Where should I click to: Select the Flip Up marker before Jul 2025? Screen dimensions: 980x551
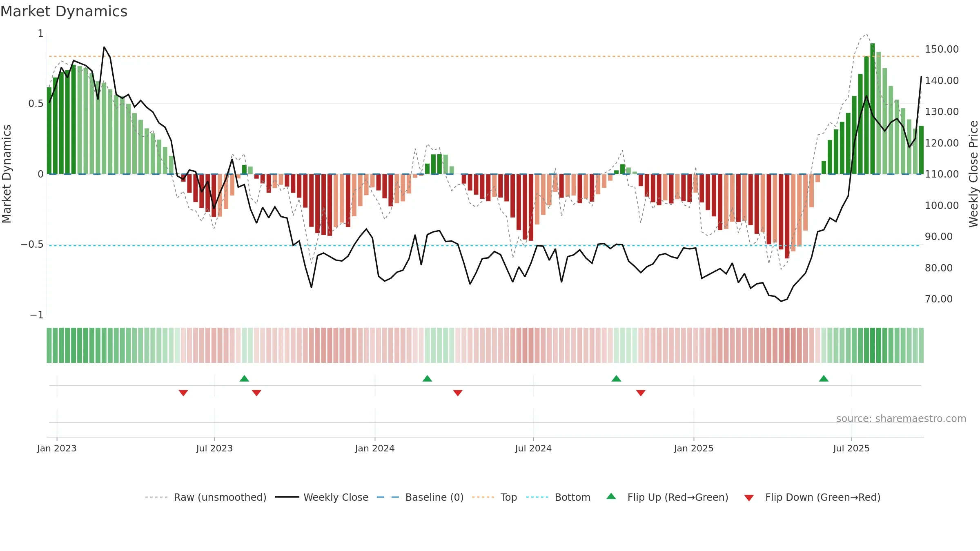(824, 378)
